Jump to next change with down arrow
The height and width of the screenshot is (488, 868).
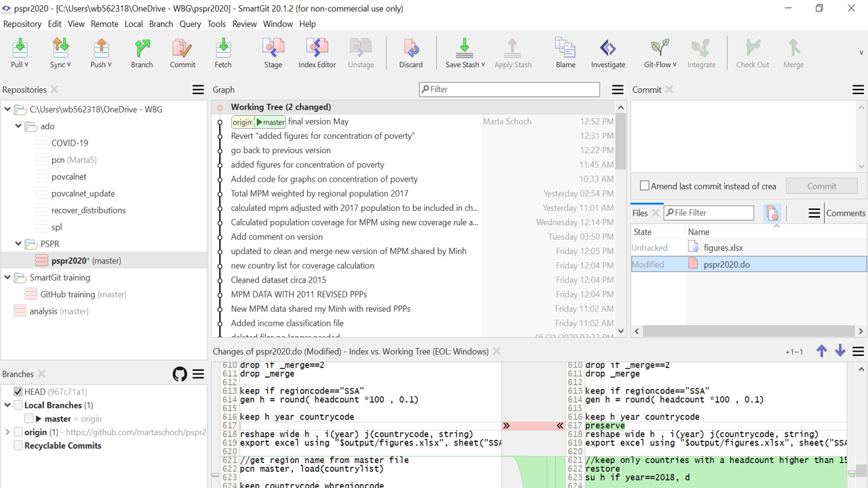(x=840, y=351)
